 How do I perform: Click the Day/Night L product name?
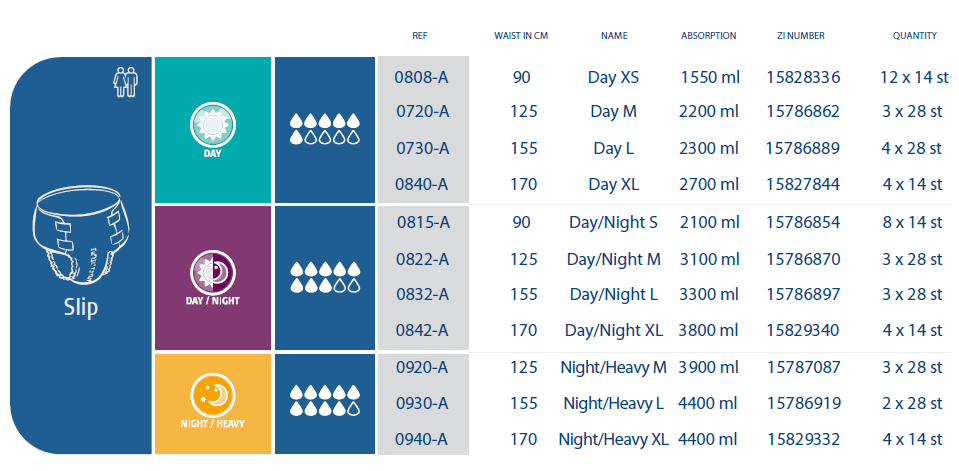(x=613, y=295)
